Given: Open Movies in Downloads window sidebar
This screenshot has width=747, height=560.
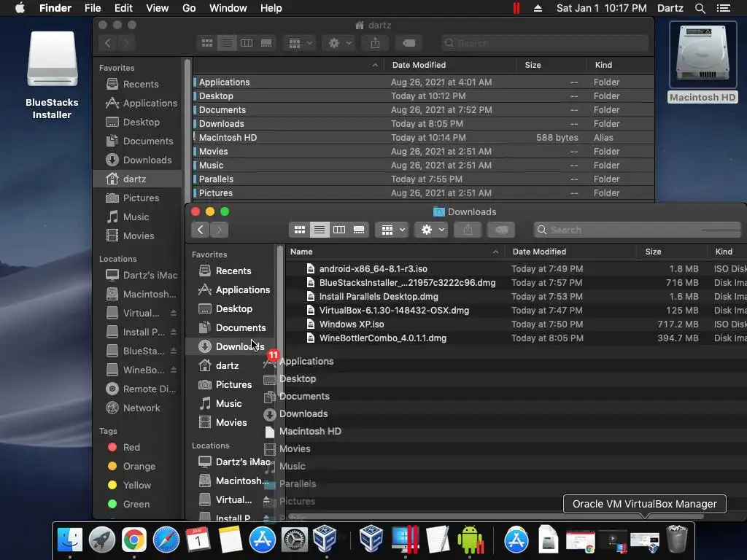Looking at the screenshot, I should click(231, 422).
